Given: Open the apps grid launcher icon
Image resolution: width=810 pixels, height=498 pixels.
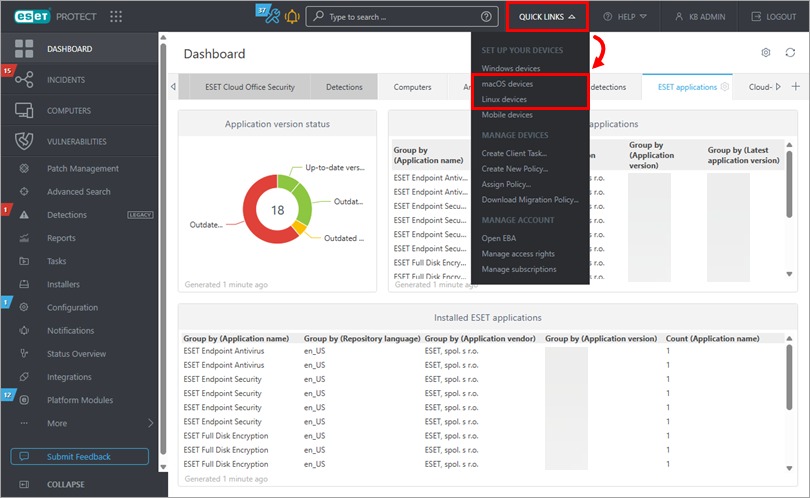Looking at the screenshot, I should 116,17.
